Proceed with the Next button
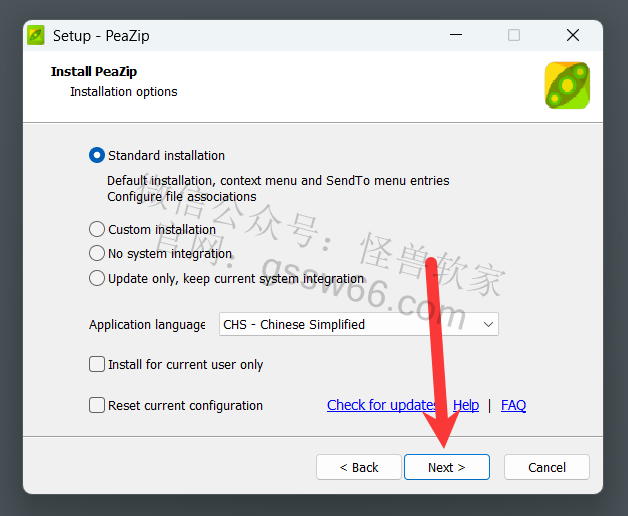628x516 pixels. tap(447, 467)
